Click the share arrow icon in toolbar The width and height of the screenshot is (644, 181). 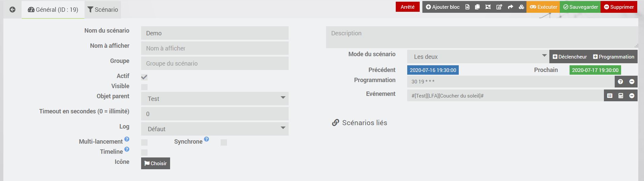(x=510, y=7)
